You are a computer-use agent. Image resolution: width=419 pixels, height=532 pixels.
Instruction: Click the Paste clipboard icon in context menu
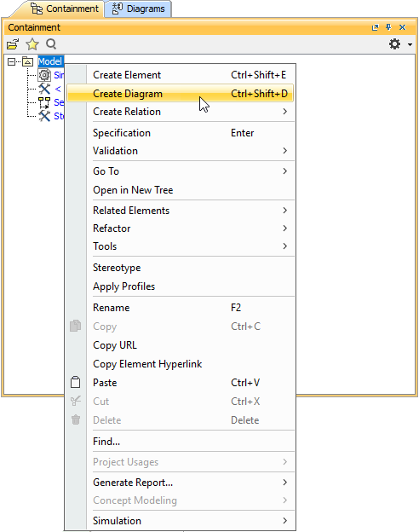[75, 382]
